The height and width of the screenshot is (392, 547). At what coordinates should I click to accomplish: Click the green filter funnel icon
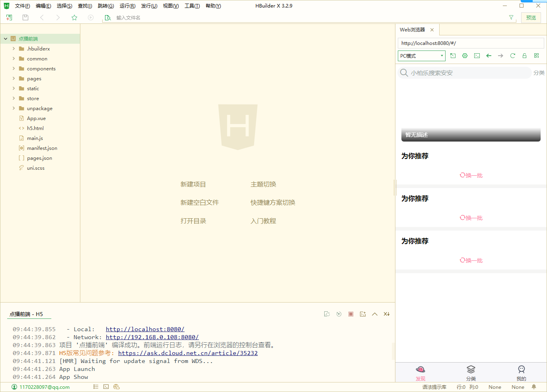[x=511, y=17]
